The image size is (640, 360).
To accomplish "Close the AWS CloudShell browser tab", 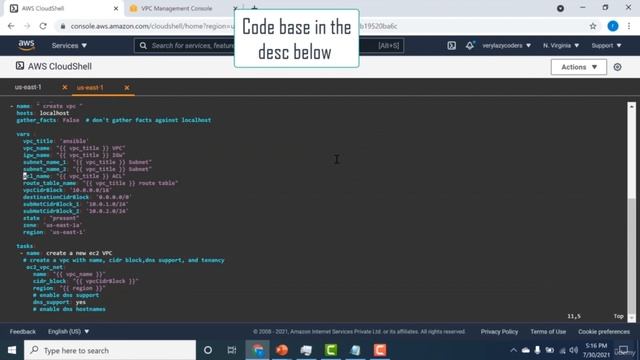I will [x=116, y=9].
